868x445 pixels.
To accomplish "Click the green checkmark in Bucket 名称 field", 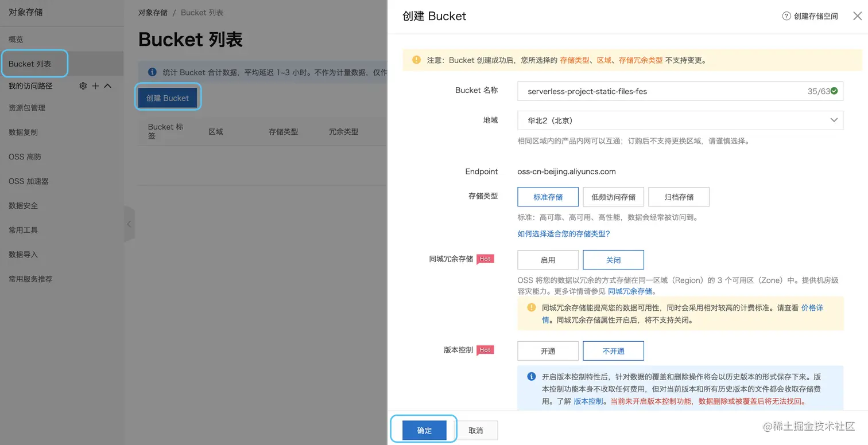I will pyautogui.click(x=834, y=91).
